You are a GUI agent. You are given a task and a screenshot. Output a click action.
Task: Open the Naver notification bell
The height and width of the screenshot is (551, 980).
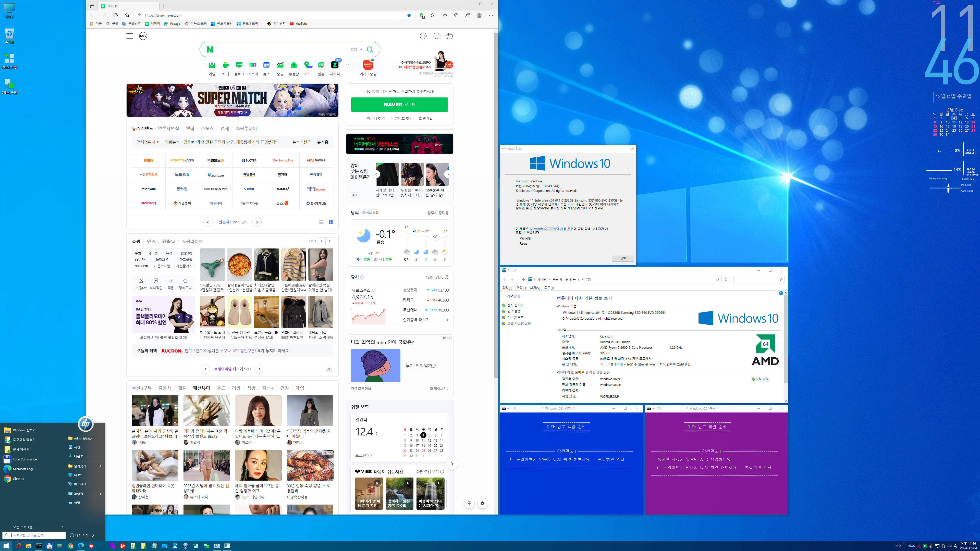coord(436,36)
